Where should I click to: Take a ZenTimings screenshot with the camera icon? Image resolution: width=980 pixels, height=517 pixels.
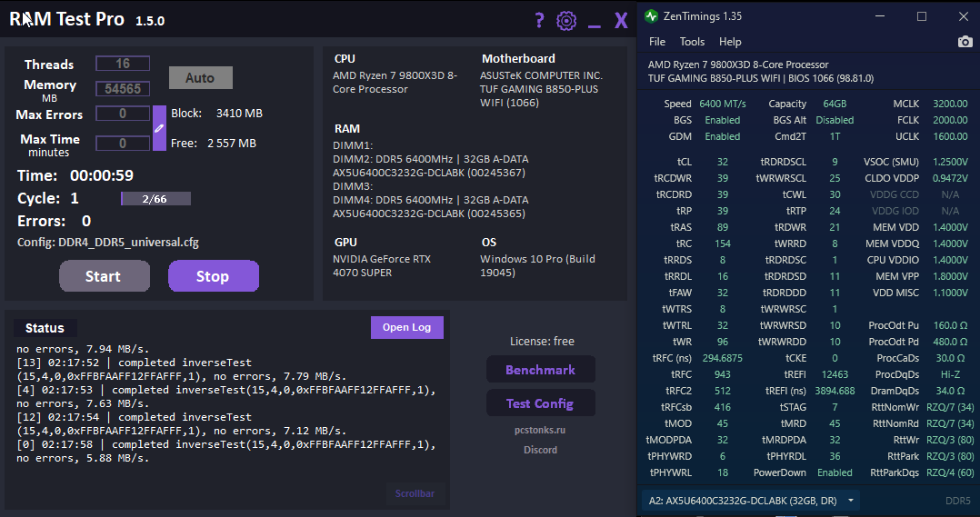pyautogui.click(x=965, y=42)
